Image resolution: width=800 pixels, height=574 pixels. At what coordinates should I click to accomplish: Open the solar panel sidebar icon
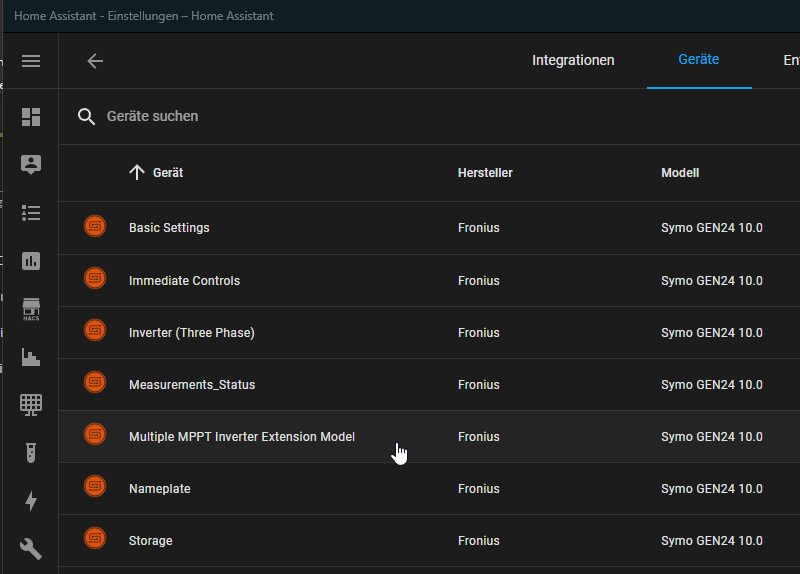(x=31, y=404)
